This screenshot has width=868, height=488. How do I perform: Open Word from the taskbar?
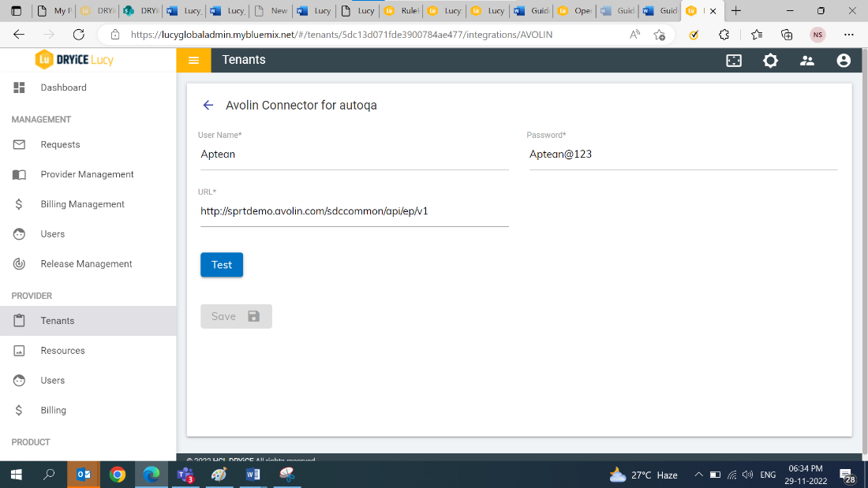point(253,475)
